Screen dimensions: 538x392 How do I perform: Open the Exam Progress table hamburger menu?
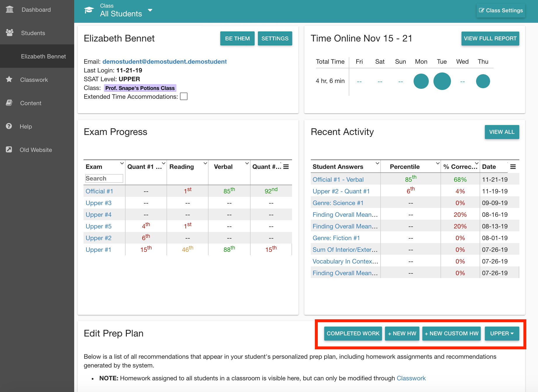[x=286, y=167]
